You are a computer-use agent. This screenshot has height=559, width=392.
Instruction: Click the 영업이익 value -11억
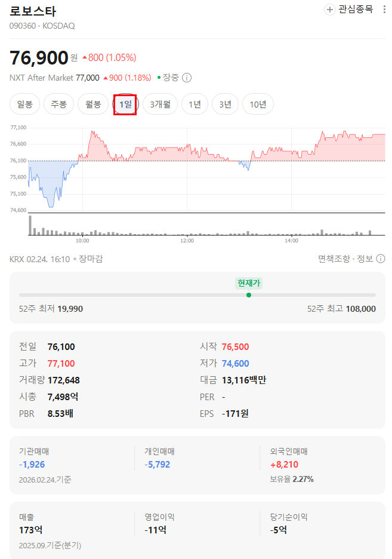click(156, 530)
